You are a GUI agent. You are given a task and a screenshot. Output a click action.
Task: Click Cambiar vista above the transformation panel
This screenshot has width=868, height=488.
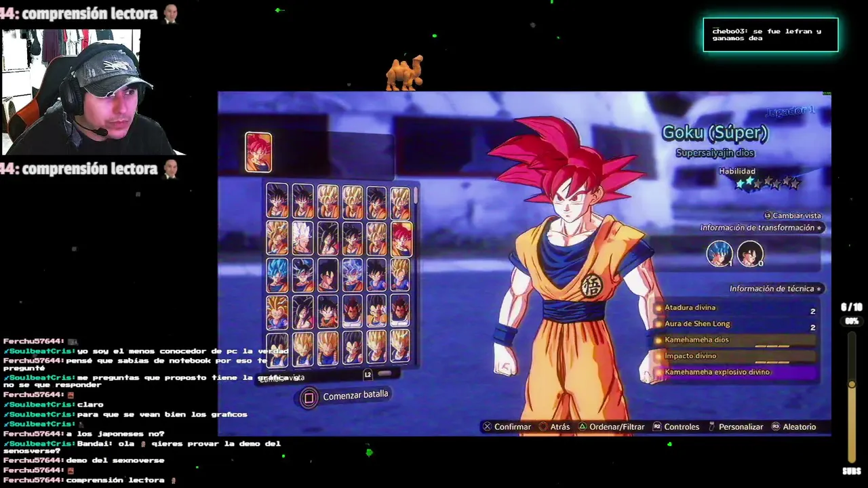(792, 216)
